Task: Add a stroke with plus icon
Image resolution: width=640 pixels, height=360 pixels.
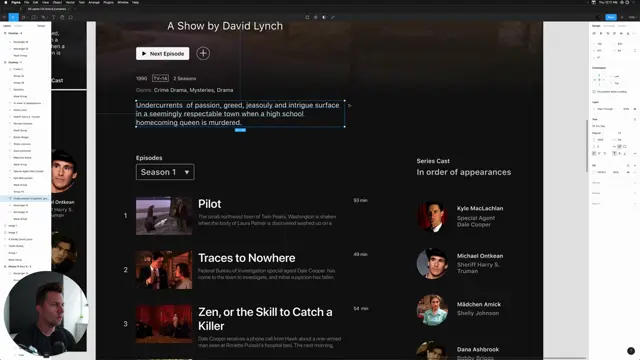Action: (x=635, y=183)
